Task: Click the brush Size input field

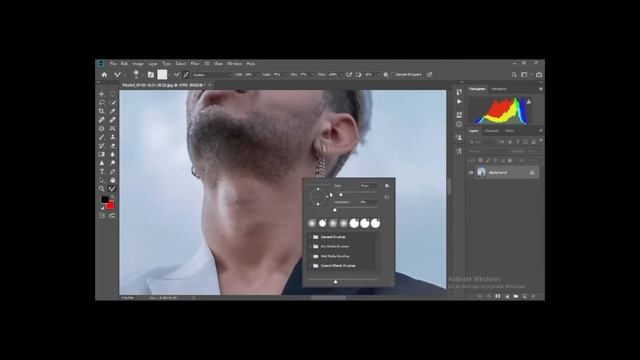Action: point(367,186)
